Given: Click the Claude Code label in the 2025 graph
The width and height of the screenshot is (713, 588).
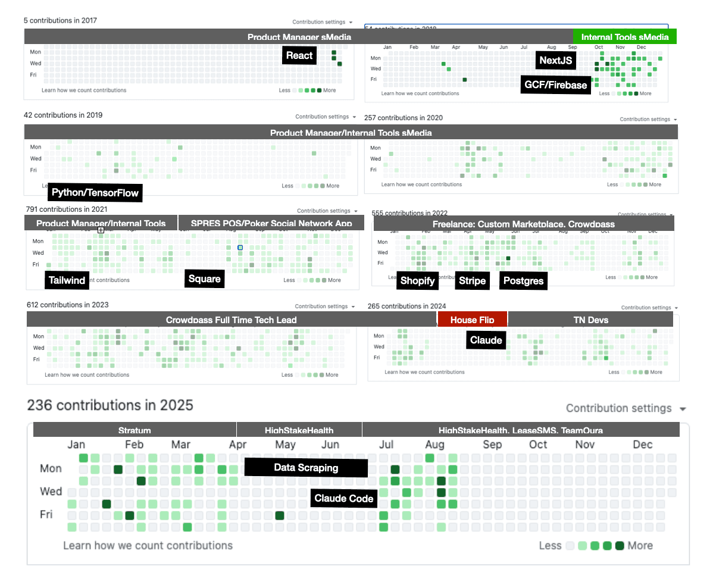Looking at the screenshot, I should 343,498.
